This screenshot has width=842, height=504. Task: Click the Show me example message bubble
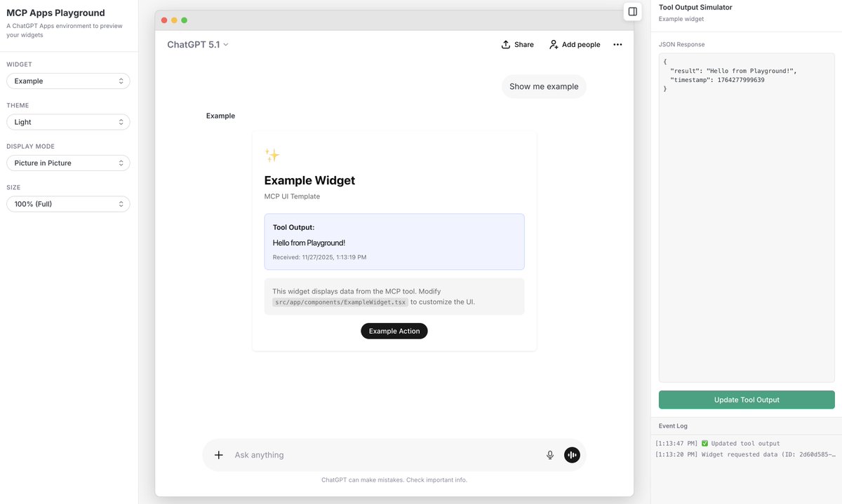coord(544,86)
